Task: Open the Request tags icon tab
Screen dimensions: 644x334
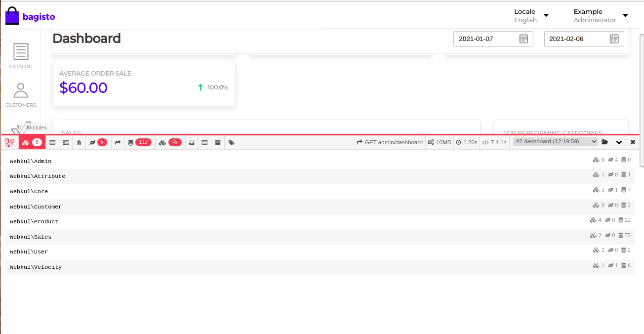Action: [x=232, y=142]
